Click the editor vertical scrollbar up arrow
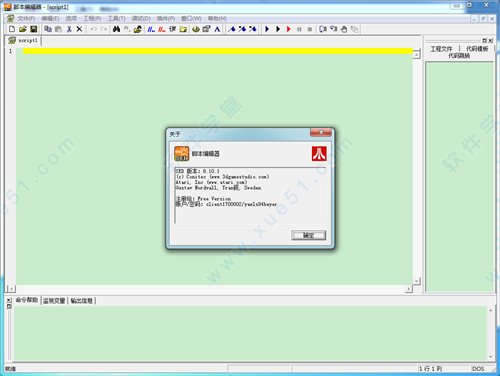 pyautogui.click(x=416, y=54)
